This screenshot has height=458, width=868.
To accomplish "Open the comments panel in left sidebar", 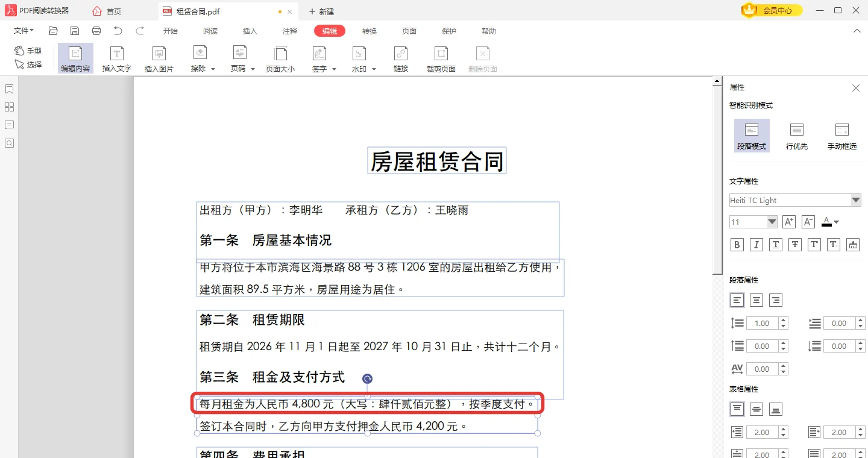I will coord(9,125).
